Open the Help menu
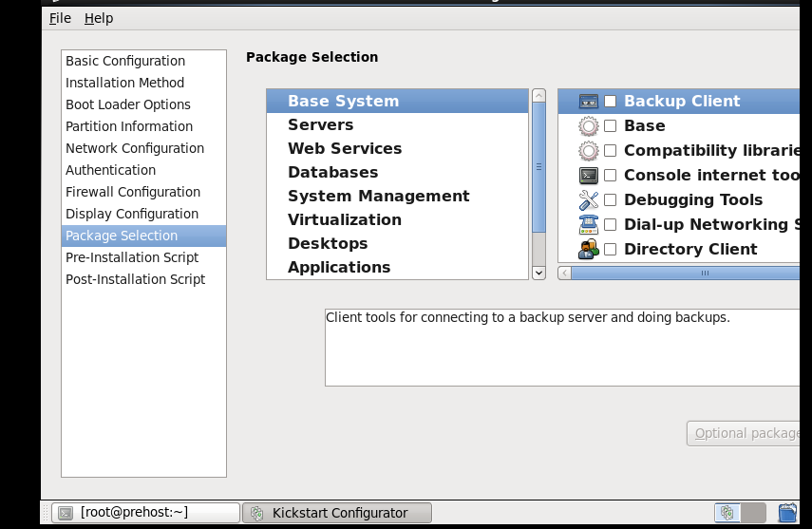Viewport: 812px width, 529px height. point(99,18)
